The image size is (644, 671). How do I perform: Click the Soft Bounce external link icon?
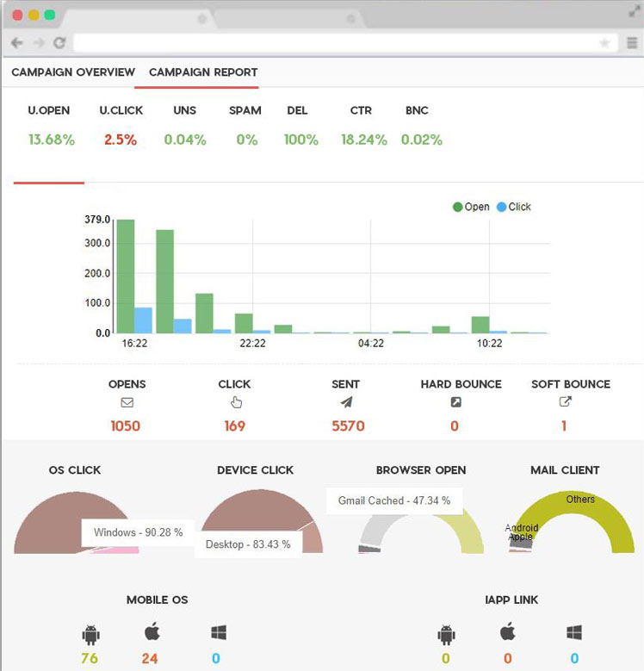(566, 402)
